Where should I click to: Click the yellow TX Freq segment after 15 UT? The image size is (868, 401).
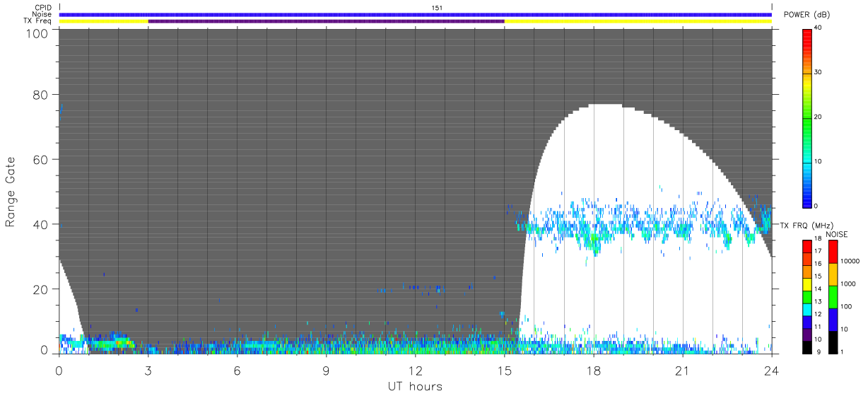point(638,21)
